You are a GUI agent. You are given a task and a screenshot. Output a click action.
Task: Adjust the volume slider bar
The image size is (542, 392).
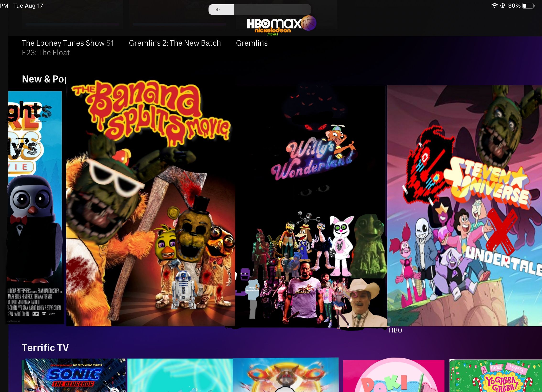(260, 10)
